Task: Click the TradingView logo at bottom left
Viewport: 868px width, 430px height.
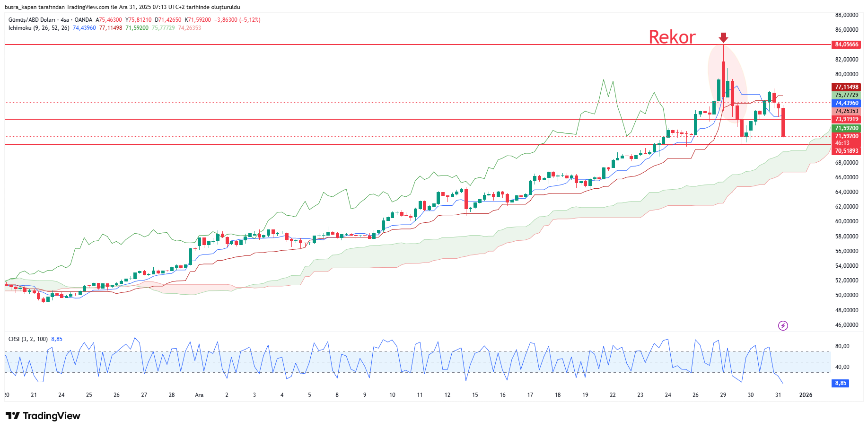Action: coord(43,416)
